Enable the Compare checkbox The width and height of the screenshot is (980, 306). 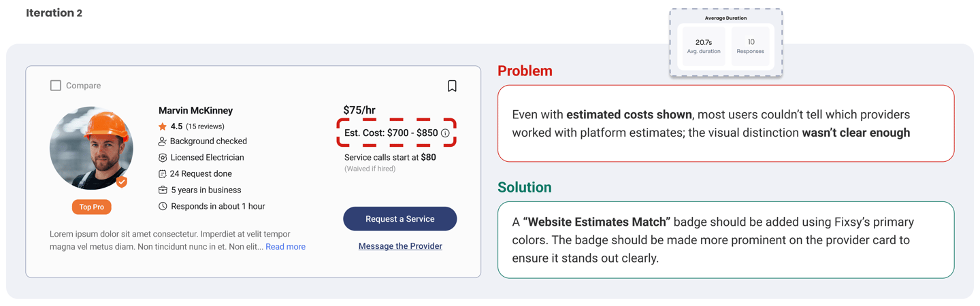coord(56,86)
